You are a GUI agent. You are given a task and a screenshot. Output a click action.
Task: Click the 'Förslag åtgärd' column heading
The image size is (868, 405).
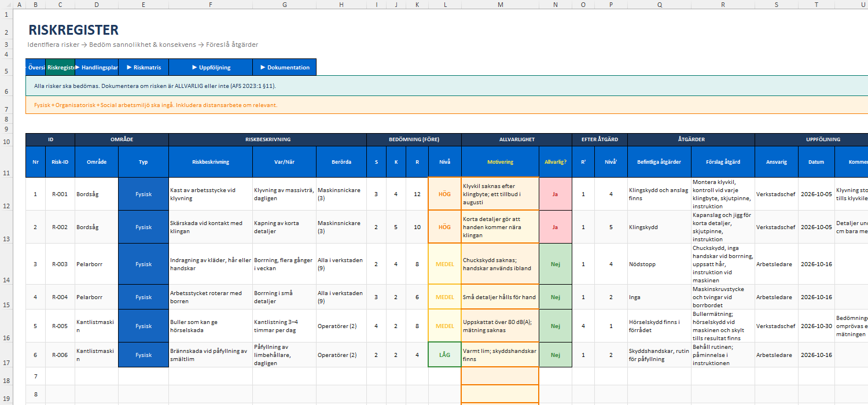pos(723,162)
